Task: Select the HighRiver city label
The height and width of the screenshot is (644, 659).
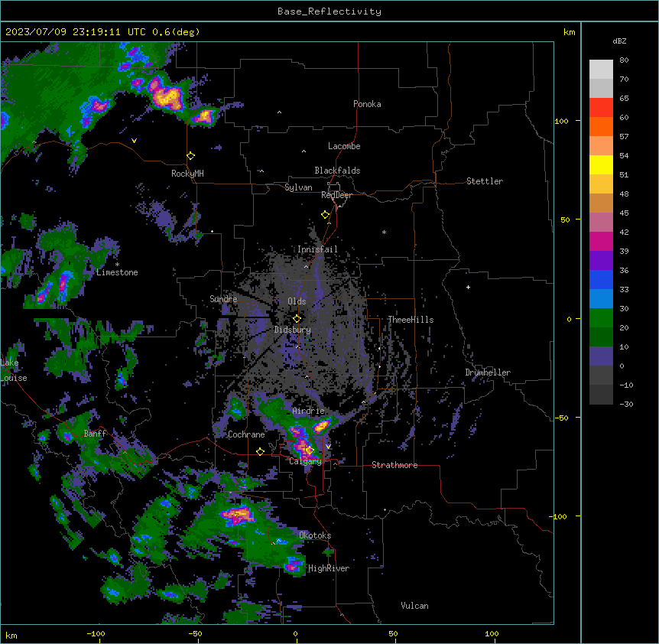Action: (x=329, y=568)
